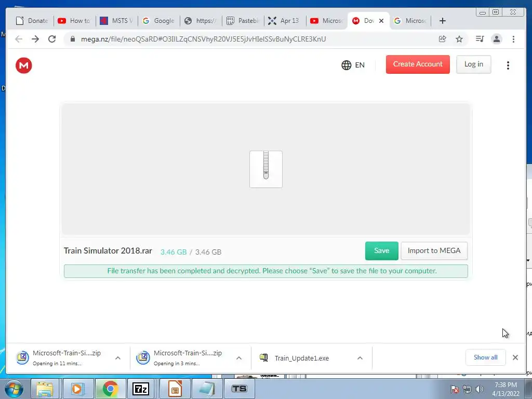Click the volume speaker tray icon
Image resolution: width=532 pixels, height=399 pixels.
[480, 389]
